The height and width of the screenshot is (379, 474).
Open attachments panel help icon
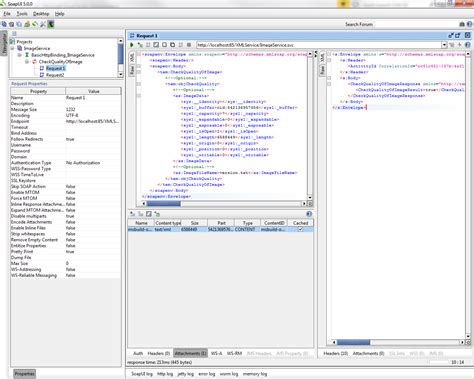pyautogui.click(x=309, y=214)
